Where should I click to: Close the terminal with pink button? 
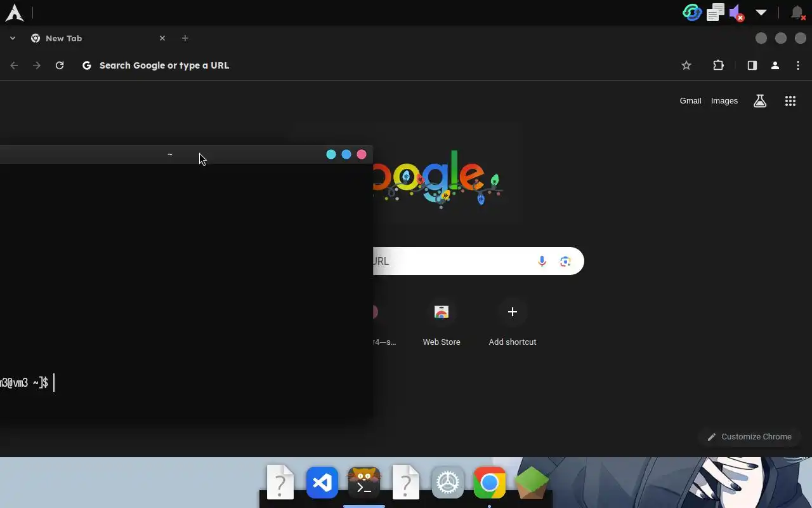pyautogui.click(x=362, y=154)
